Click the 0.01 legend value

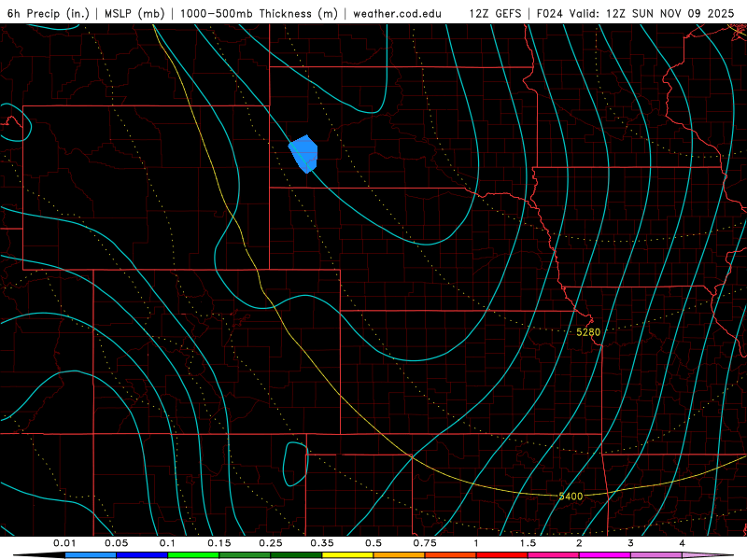(64, 543)
